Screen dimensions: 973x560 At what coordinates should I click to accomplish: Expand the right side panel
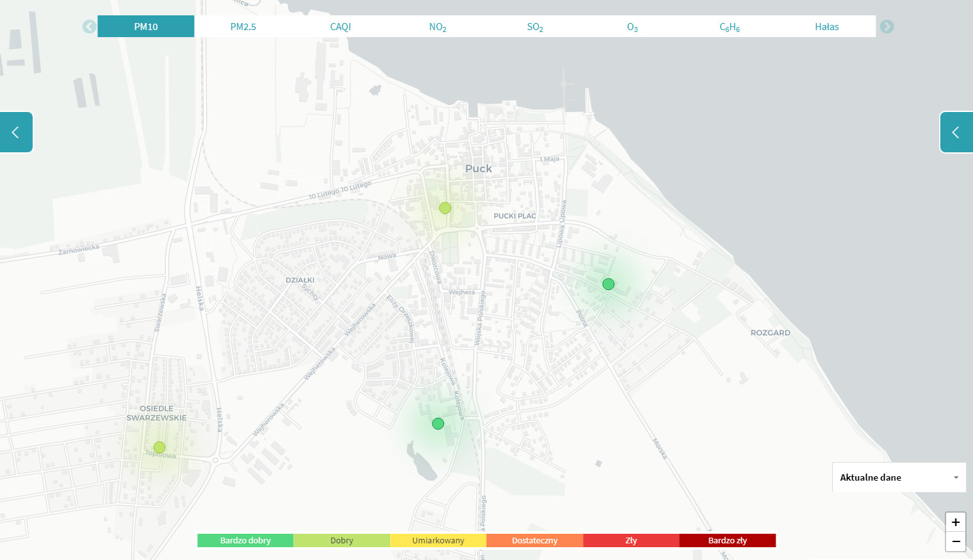(956, 132)
